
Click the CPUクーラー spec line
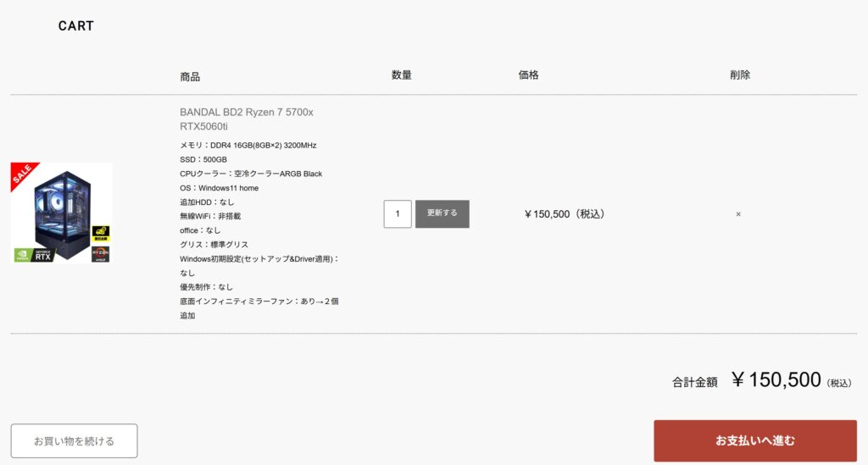point(251,174)
